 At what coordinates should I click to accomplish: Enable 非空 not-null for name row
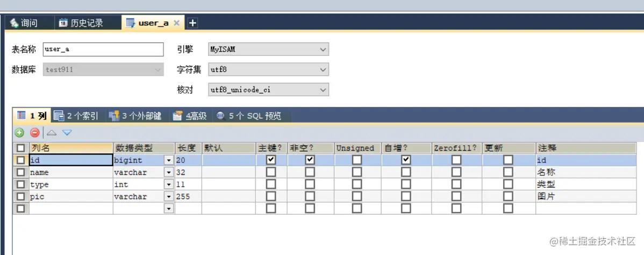coord(310,172)
